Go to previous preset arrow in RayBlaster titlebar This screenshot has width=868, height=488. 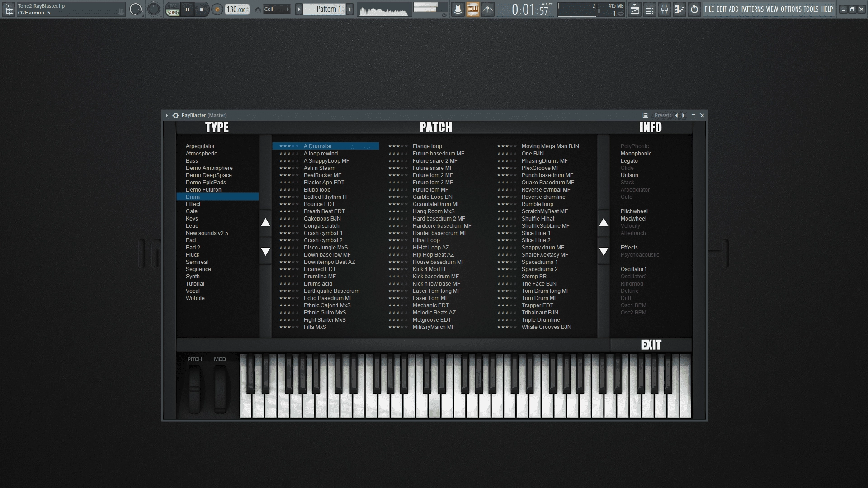(x=676, y=116)
